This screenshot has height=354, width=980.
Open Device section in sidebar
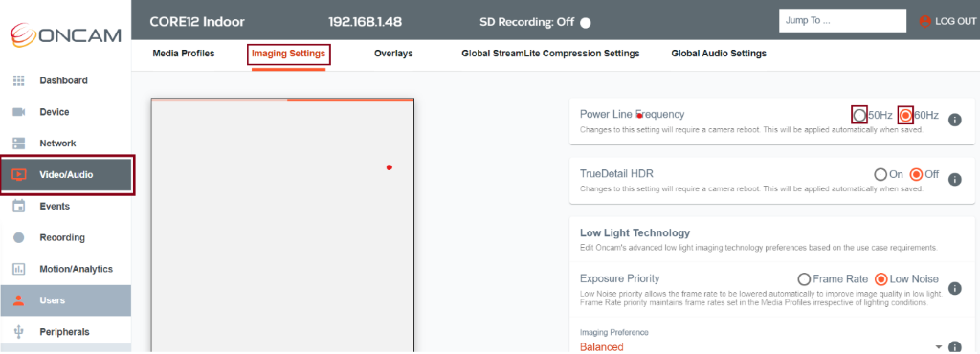[x=66, y=112]
